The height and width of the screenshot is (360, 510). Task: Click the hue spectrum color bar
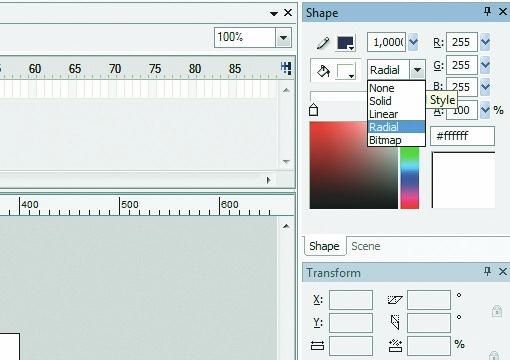(409, 178)
